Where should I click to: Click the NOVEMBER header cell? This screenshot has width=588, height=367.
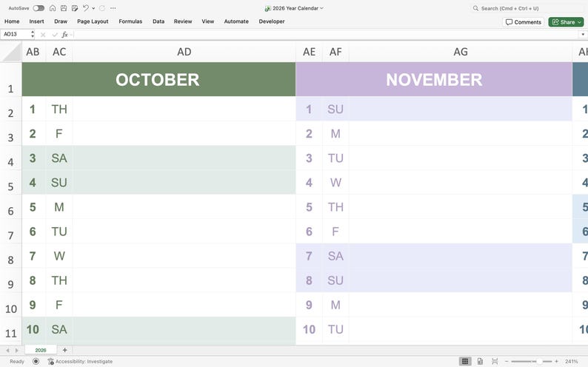434,79
